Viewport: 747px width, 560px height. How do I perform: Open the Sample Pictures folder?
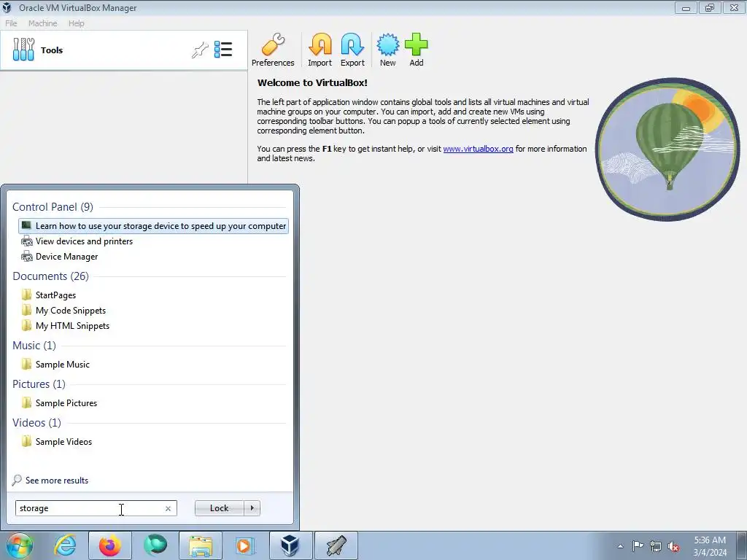pos(60,402)
